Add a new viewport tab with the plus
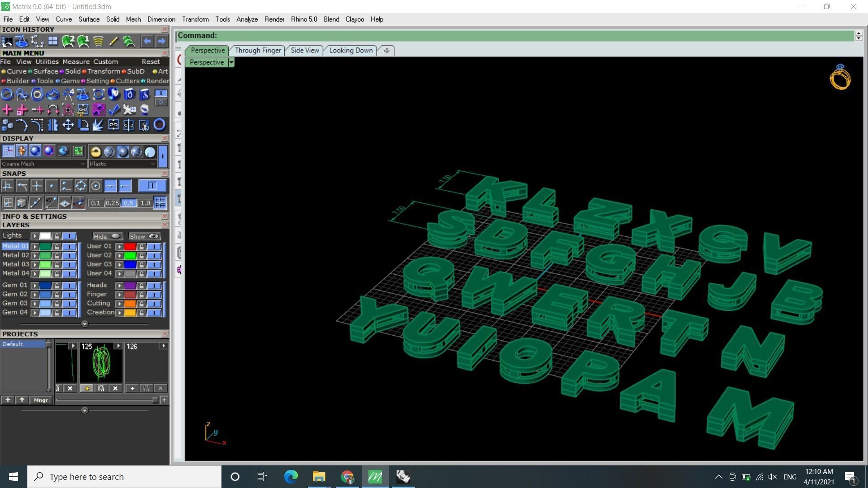The width and height of the screenshot is (868, 488). 387,51
